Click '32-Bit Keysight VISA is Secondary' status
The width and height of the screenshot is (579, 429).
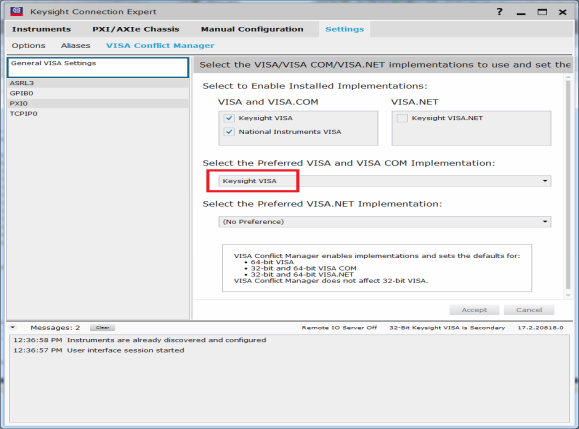point(447,327)
